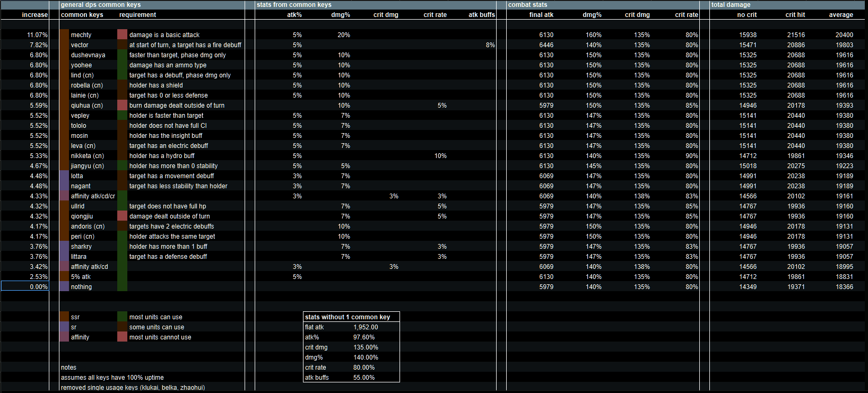Select the purple swatch beside 'sr' legend
Image resolution: width=868 pixels, height=393 pixels.
tap(64, 327)
